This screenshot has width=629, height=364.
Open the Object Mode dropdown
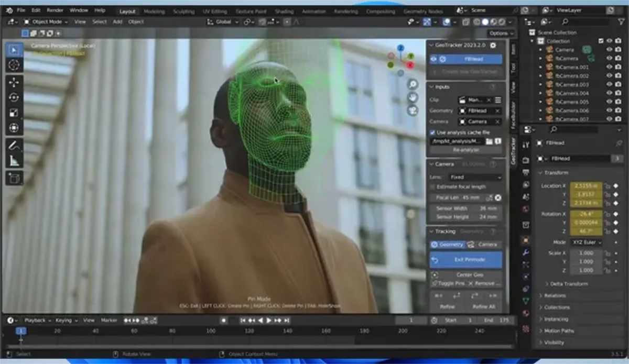46,21
